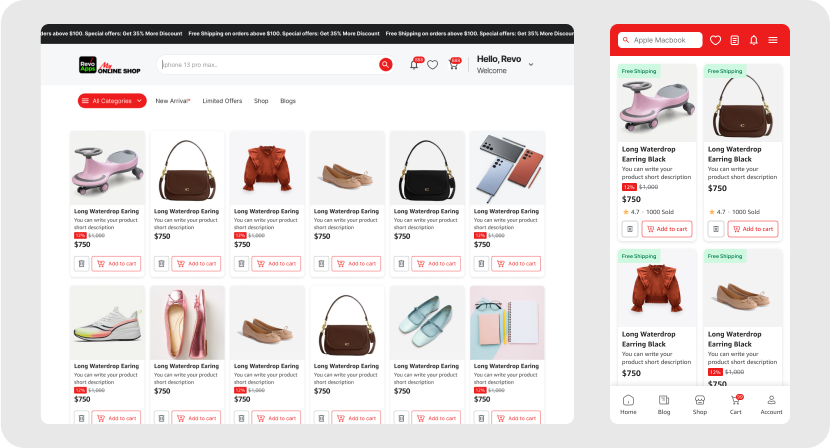
Task: Click 12% discount badge on desktop pink car card
Action: (80, 236)
